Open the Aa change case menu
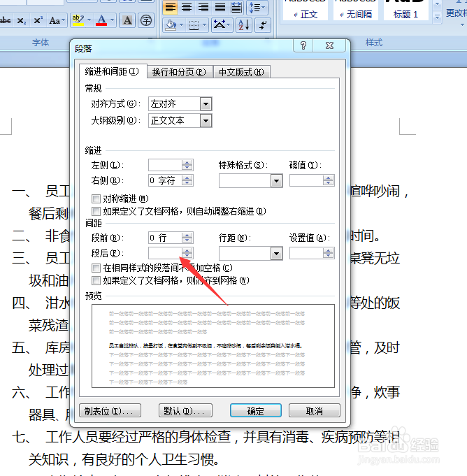Image resolution: width=467 pixels, height=476 pixels. pyautogui.click(x=57, y=21)
